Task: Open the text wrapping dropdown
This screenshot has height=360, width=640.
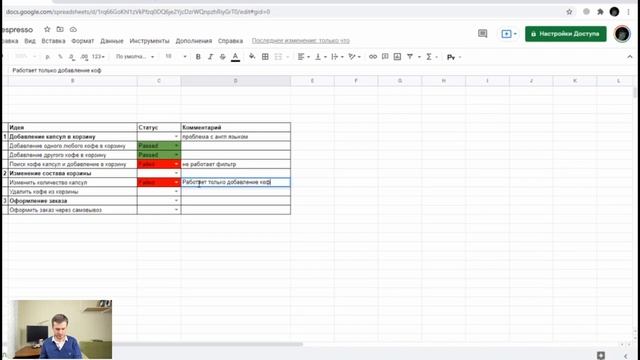Action: click(337, 57)
